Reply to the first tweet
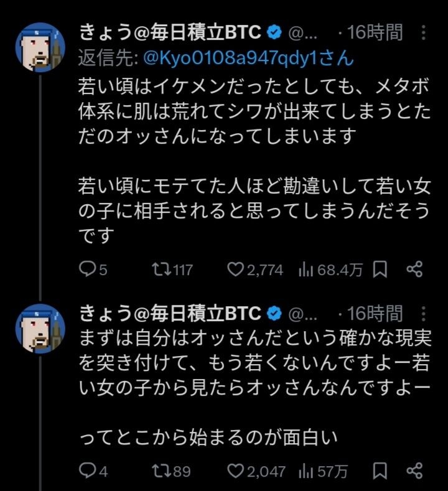The image size is (448, 491). [86, 269]
